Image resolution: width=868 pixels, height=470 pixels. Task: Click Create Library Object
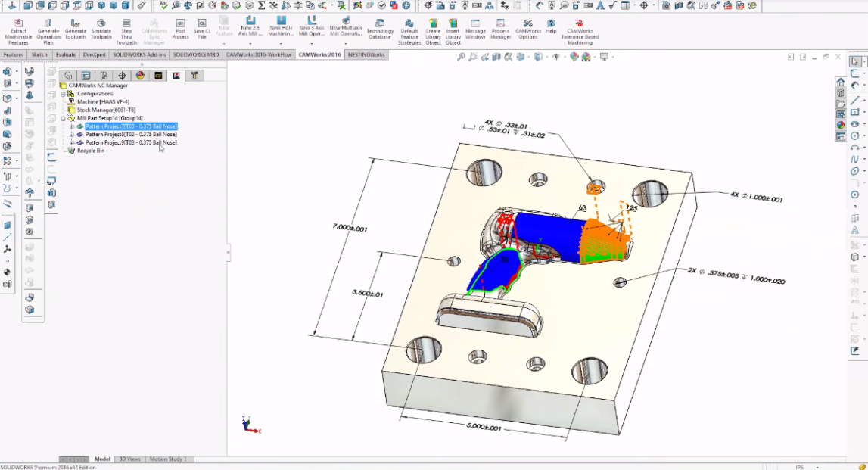[x=433, y=32]
